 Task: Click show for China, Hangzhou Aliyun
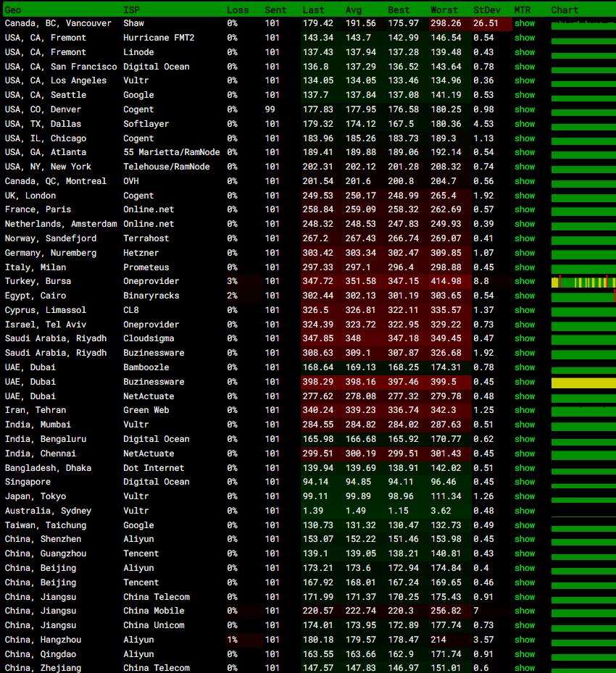pos(525,640)
